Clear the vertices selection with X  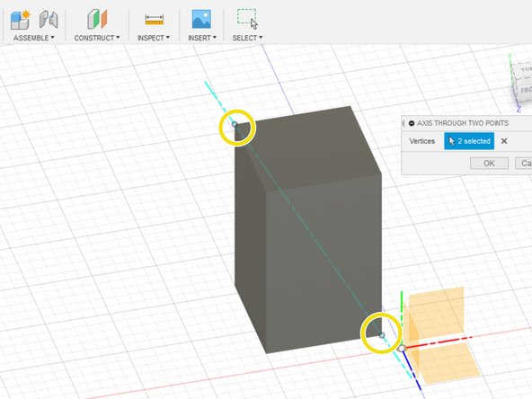(x=504, y=141)
